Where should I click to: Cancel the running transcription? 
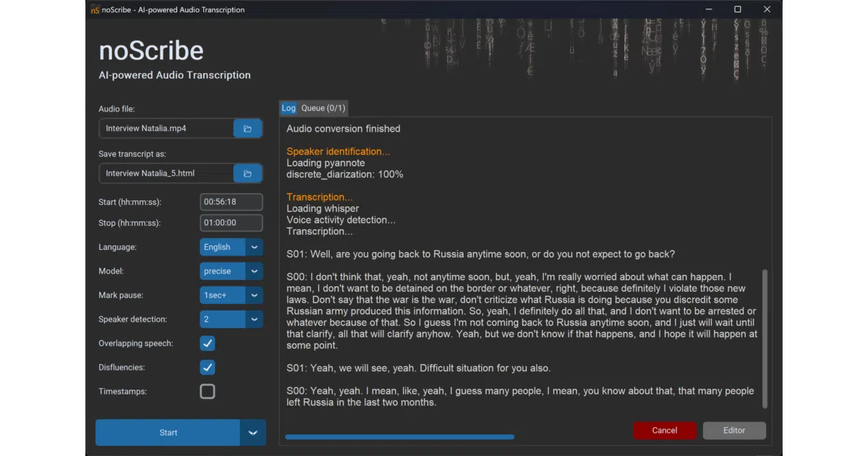tap(665, 431)
